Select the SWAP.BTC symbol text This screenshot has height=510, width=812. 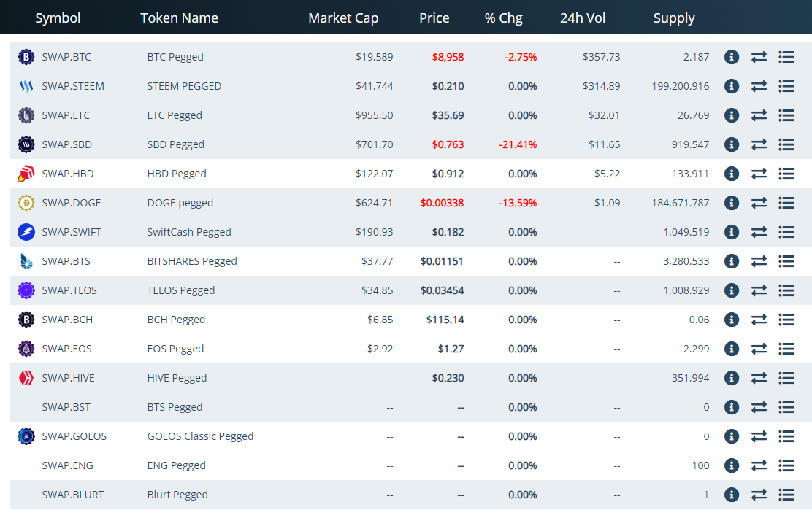66,57
